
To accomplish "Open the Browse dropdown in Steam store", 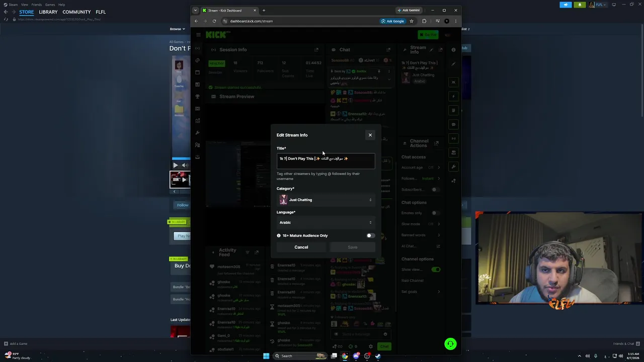I will (177, 29).
